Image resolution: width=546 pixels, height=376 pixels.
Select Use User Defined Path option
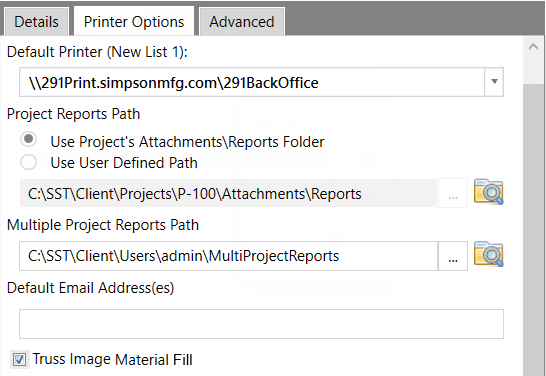29,162
